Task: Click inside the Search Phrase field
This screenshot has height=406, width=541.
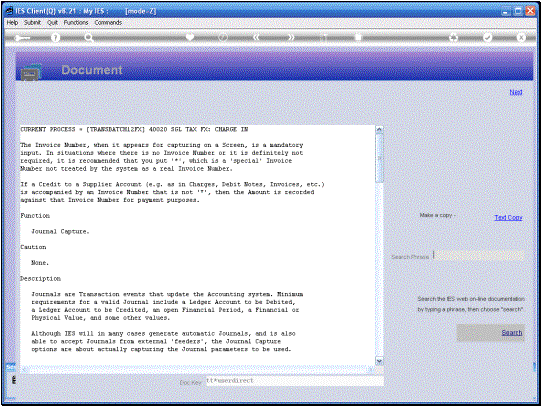Action: click(479, 256)
